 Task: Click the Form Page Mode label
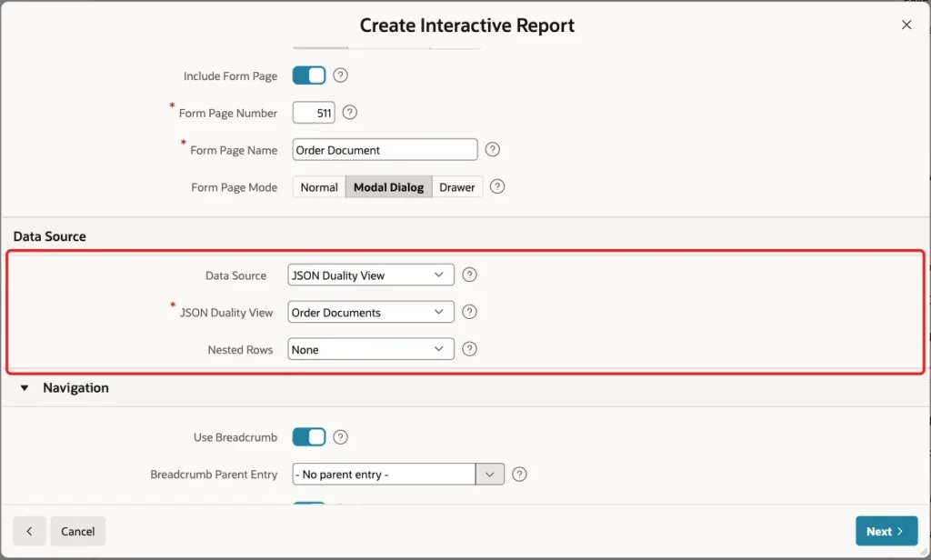pos(234,187)
